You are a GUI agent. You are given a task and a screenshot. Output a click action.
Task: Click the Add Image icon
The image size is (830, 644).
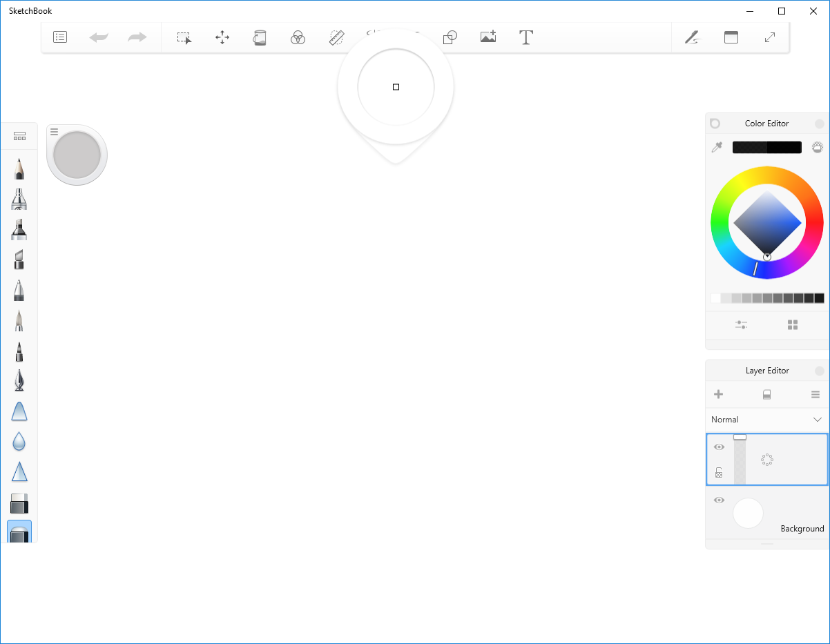coord(488,37)
